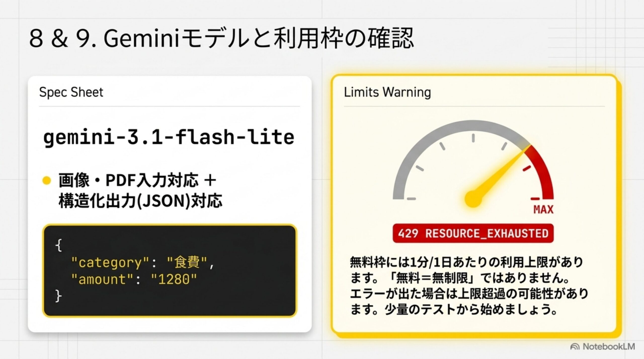
Task: Click the '"category": "食費",' code line
Action: (x=143, y=262)
